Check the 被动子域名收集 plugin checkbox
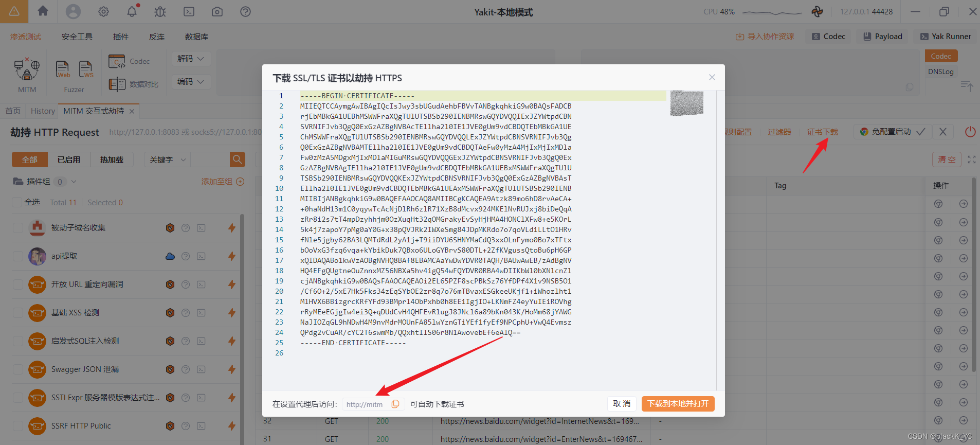The height and width of the screenshot is (445, 980). coord(18,228)
